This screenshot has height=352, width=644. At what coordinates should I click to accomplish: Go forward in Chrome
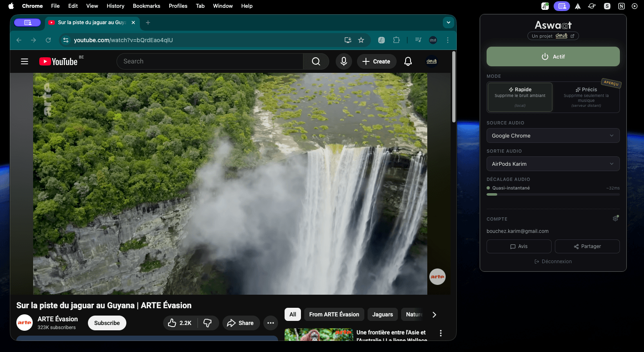coord(34,40)
